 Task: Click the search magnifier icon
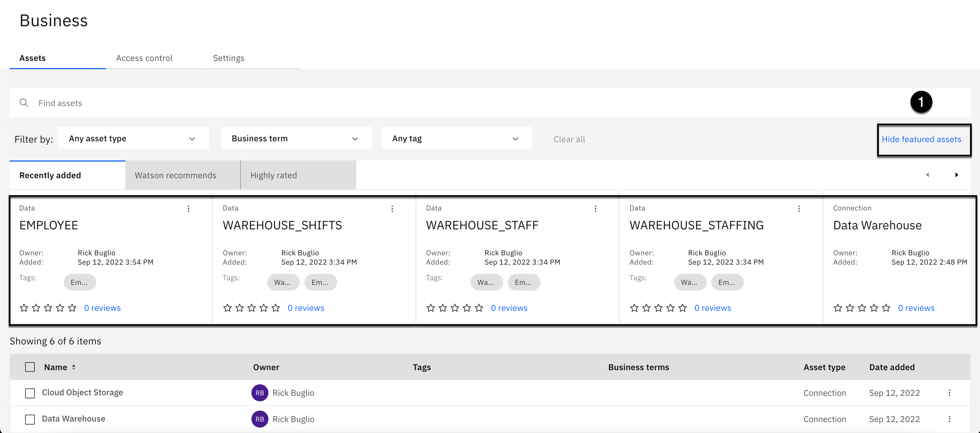click(x=24, y=103)
